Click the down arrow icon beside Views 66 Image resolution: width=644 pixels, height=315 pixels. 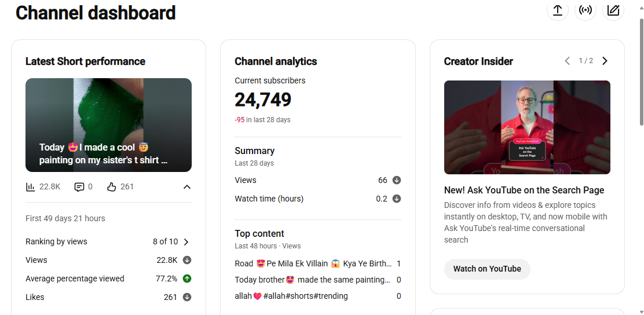click(396, 180)
